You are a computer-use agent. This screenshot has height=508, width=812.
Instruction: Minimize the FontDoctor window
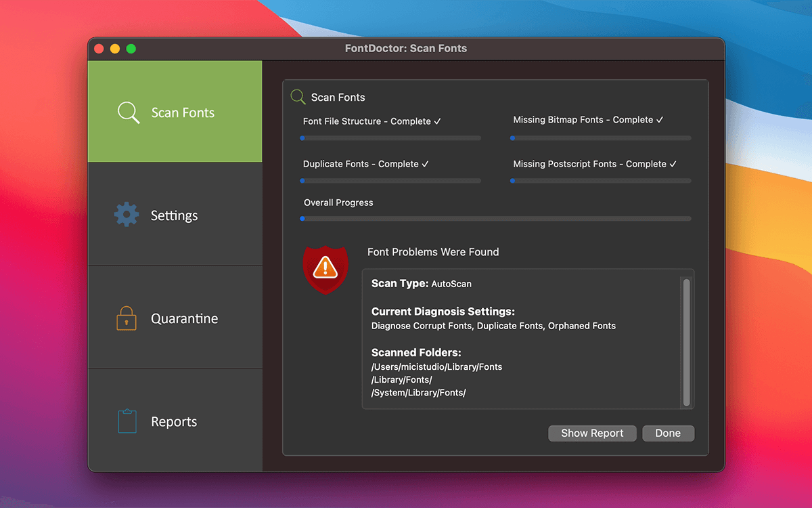click(115, 49)
